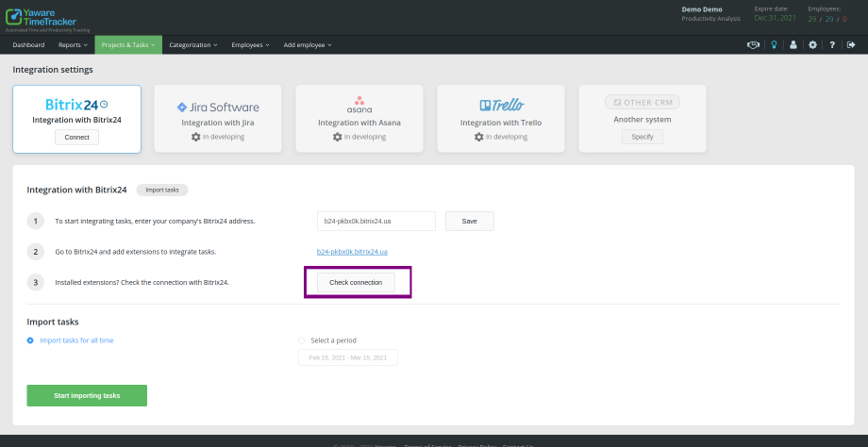This screenshot has width=868, height=447.
Task: Click the question mark help icon
Action: tap(832, 45)
